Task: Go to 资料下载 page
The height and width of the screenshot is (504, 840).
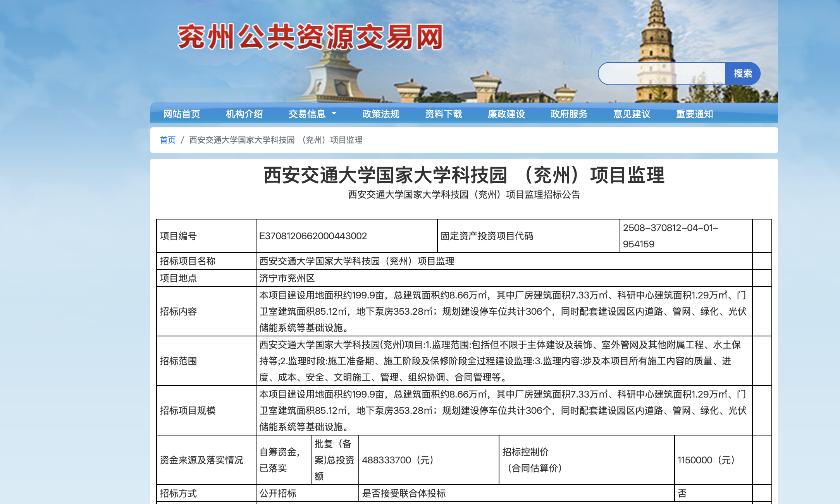Action: (x=443, y=114)
